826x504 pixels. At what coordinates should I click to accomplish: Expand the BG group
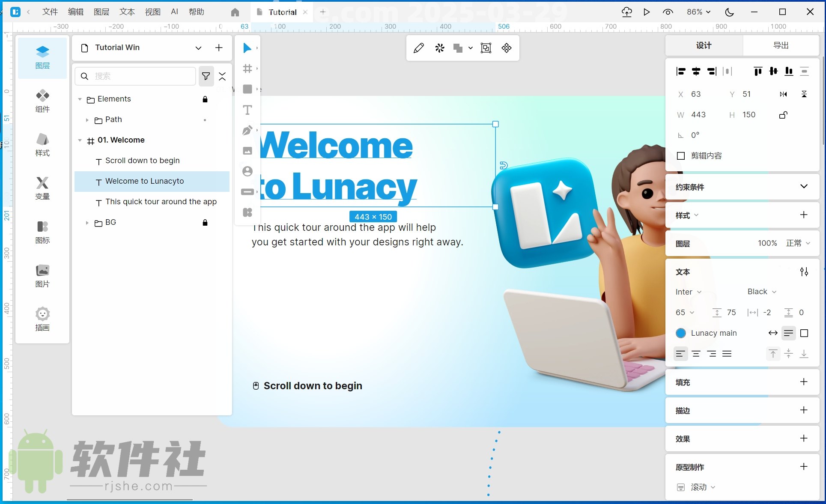click(x=87, y=223)
